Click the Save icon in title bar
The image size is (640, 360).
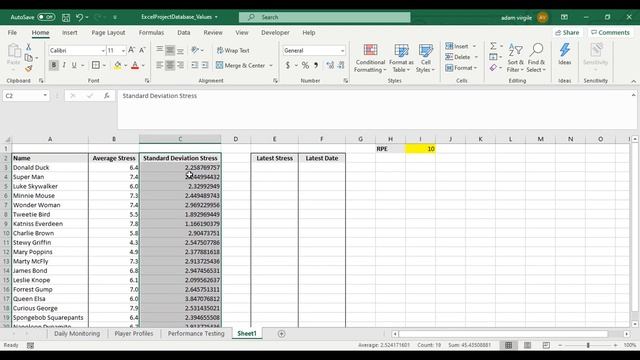coord(66,17)
